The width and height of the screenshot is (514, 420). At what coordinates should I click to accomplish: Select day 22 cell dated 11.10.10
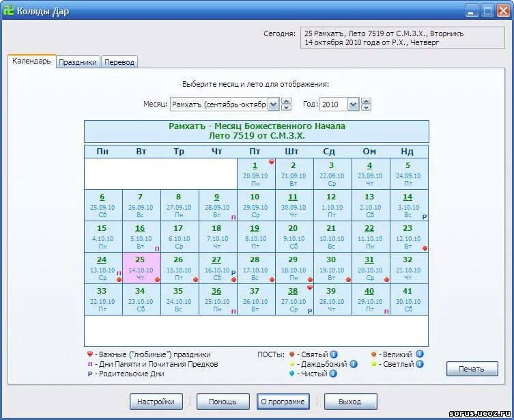[371, 237]
